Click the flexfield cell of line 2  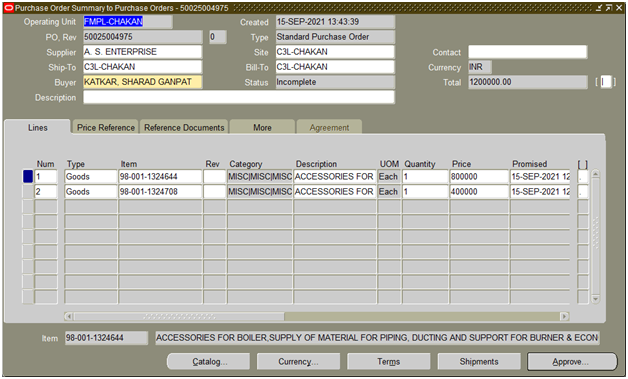583,192
